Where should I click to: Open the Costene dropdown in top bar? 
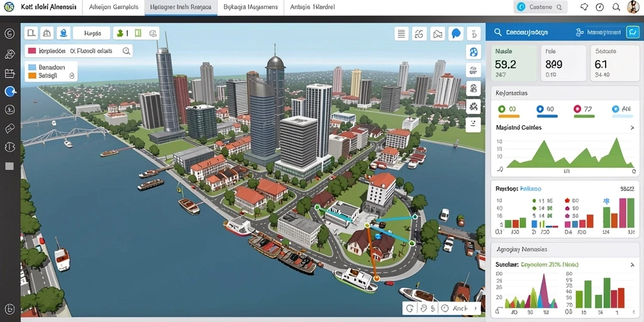pyautogui.click(x=540, y=7)
